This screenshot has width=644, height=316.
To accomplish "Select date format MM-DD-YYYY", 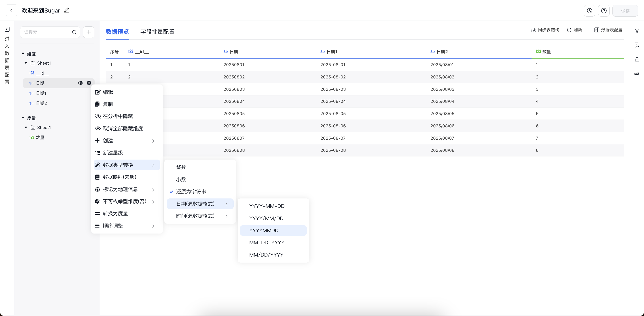I will [273, 242].
